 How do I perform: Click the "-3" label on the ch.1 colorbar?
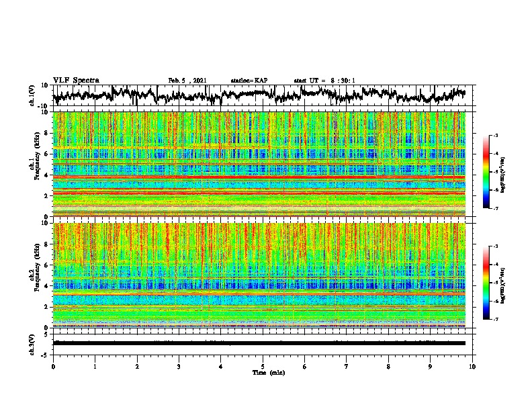(495, 135)
